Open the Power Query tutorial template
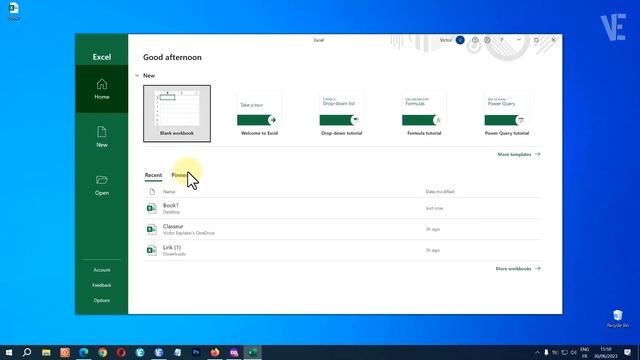Viewport: 640px width, 360px height. pos(507,113)
